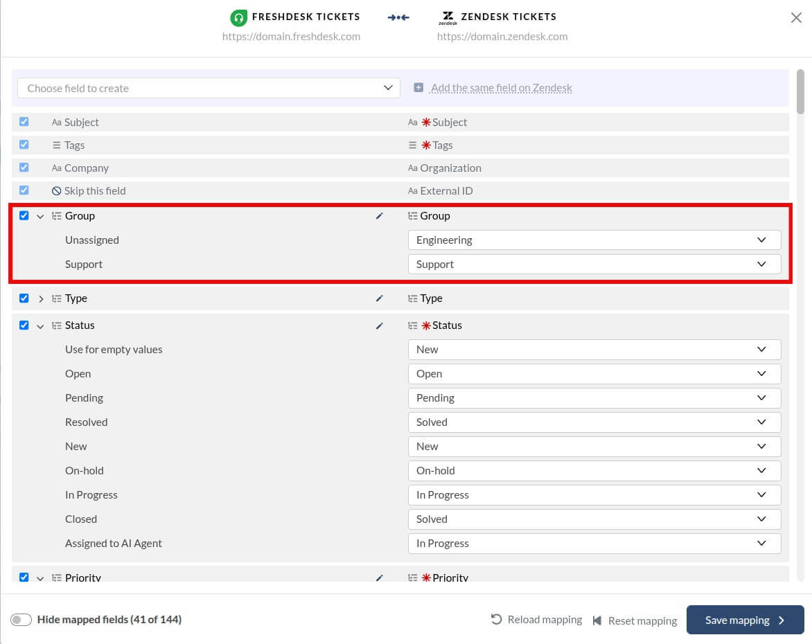The width and height of the screenshot is (812, 644).
Task: Click the Zendesk External ID field label
Action: pyautogui.click(x=446, y=191)
